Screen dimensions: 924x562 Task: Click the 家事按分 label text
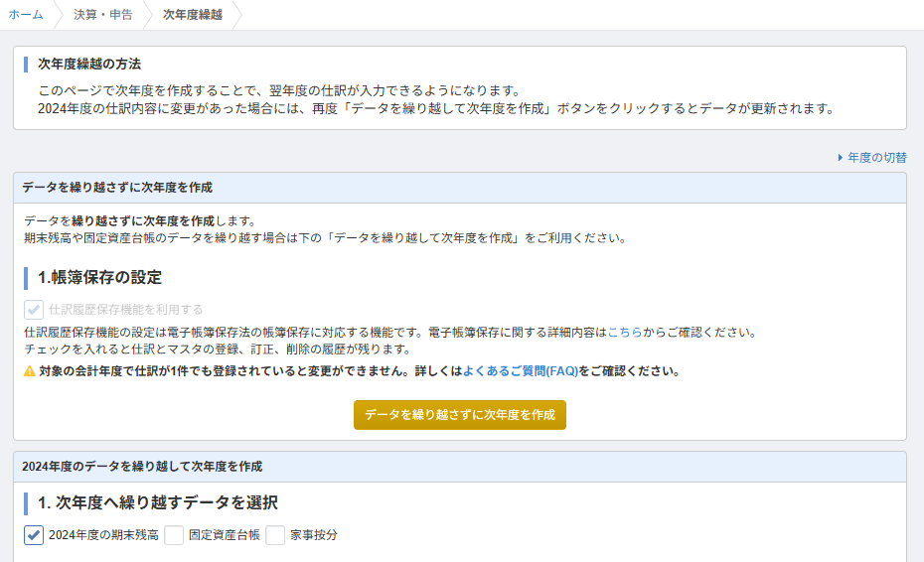pos(314,535)
